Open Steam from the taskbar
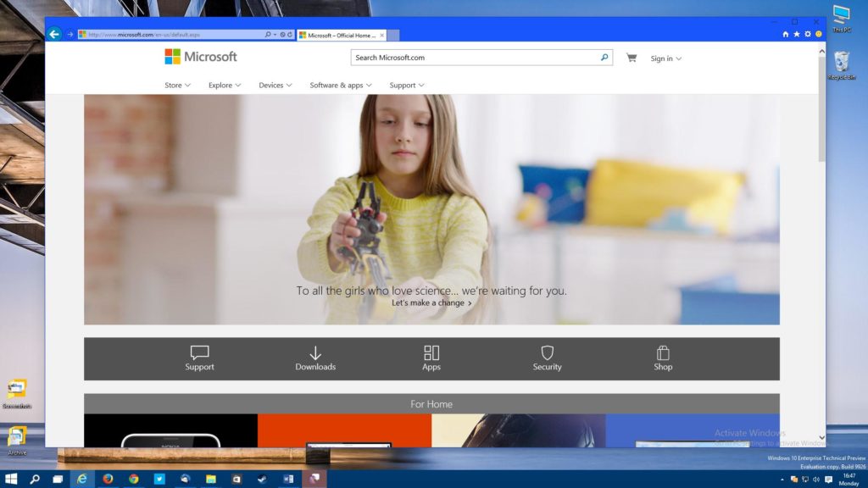This screenshot has width=868, height=488. pos(263,479)
